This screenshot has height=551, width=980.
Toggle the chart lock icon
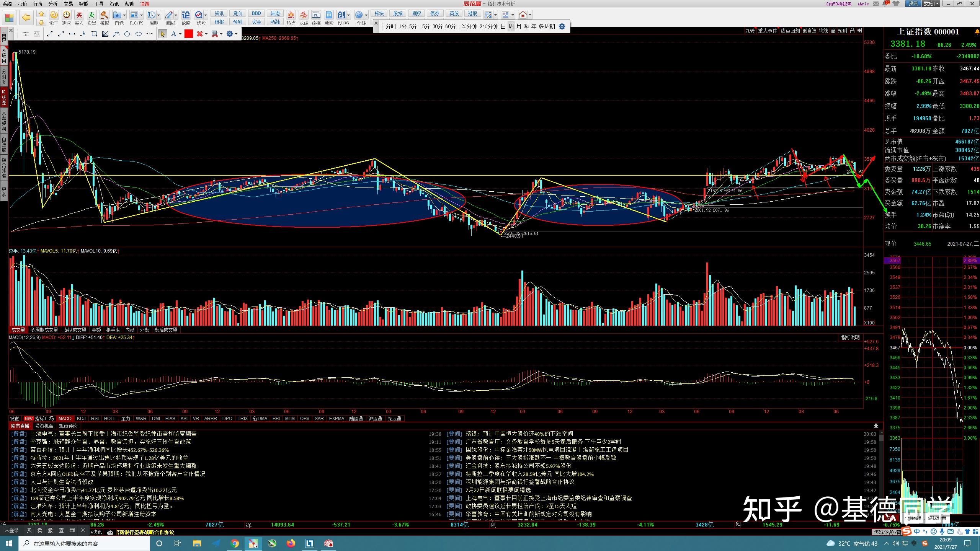(852, 31)
